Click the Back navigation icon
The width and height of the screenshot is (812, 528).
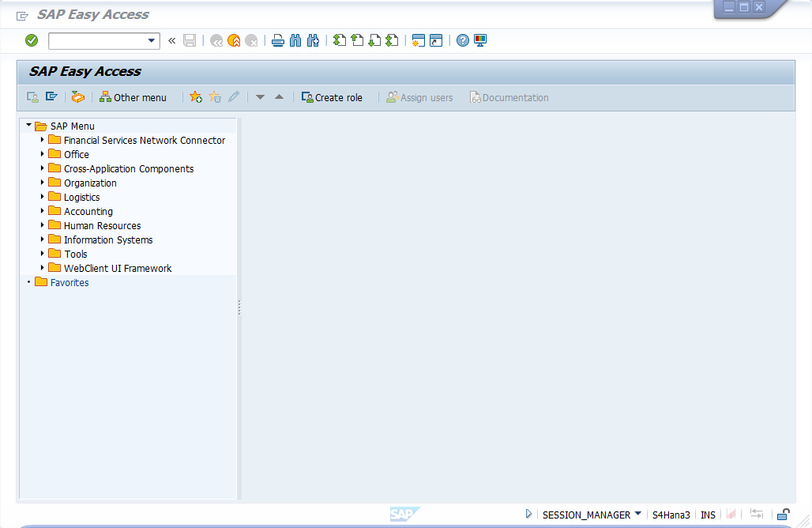216,40
